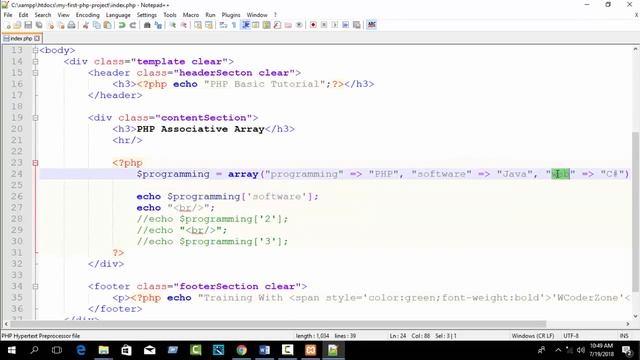Click the Save Recorded Macro icon
This screenshot has width=640, height=360.
[x=356, y=25]
